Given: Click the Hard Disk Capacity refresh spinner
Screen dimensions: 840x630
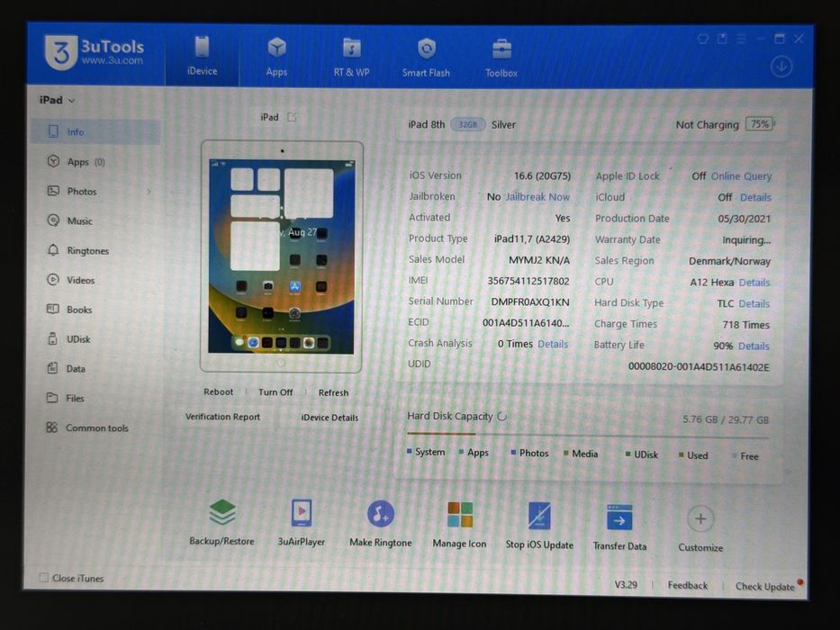Looking at the screenshot, I should (502, 416).
